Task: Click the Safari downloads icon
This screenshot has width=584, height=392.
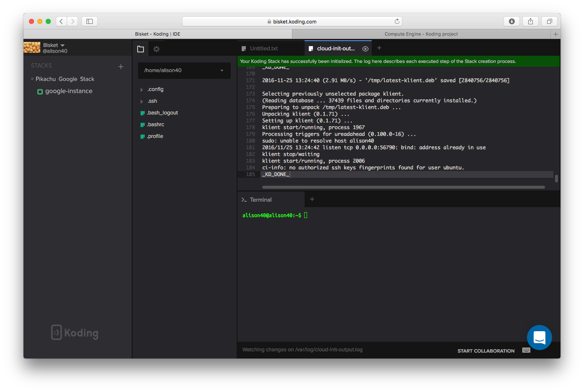Action: click(512, 21)
